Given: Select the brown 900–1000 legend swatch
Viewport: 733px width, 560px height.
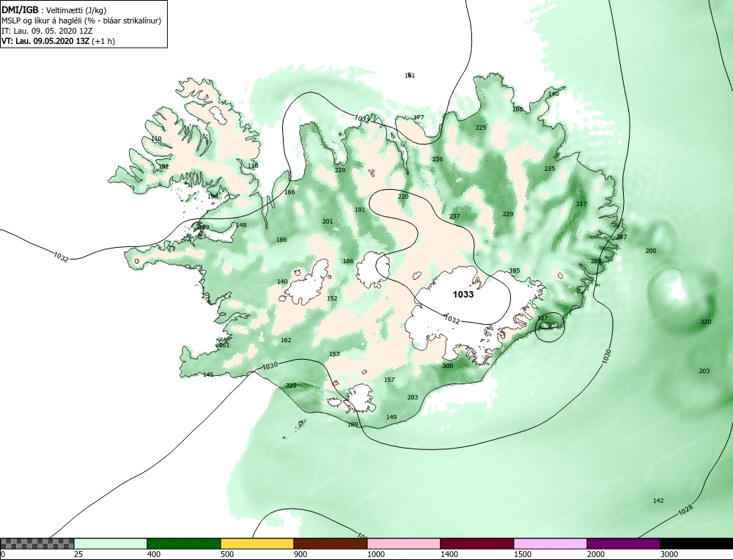Looking at the screenshot, I should coord(331,544).
